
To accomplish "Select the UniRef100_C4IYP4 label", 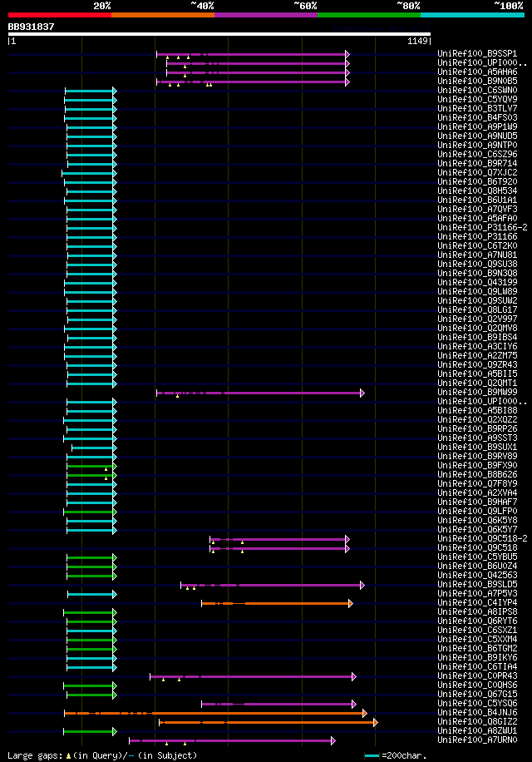I will [x=477, y=603].
